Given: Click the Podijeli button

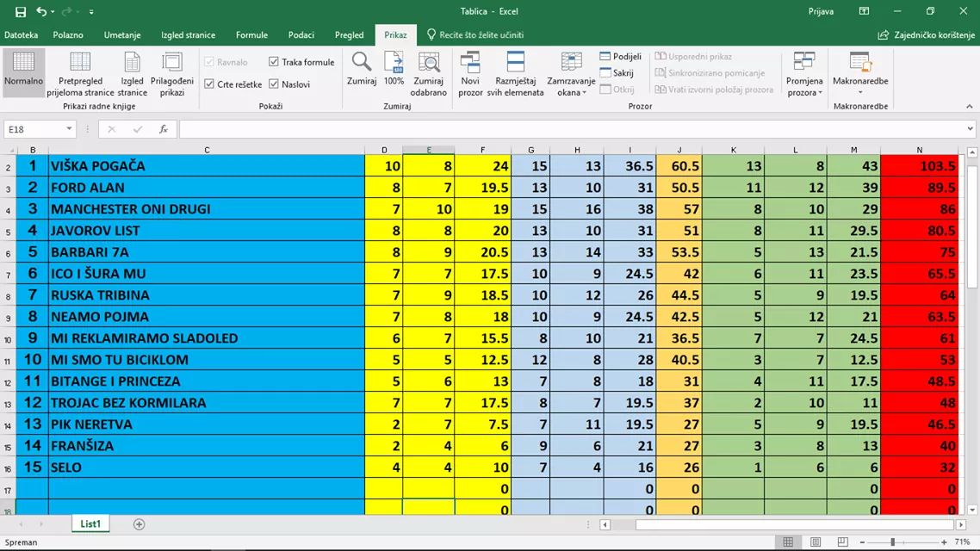Looking at the screenshot, I should tap(620, 57).
